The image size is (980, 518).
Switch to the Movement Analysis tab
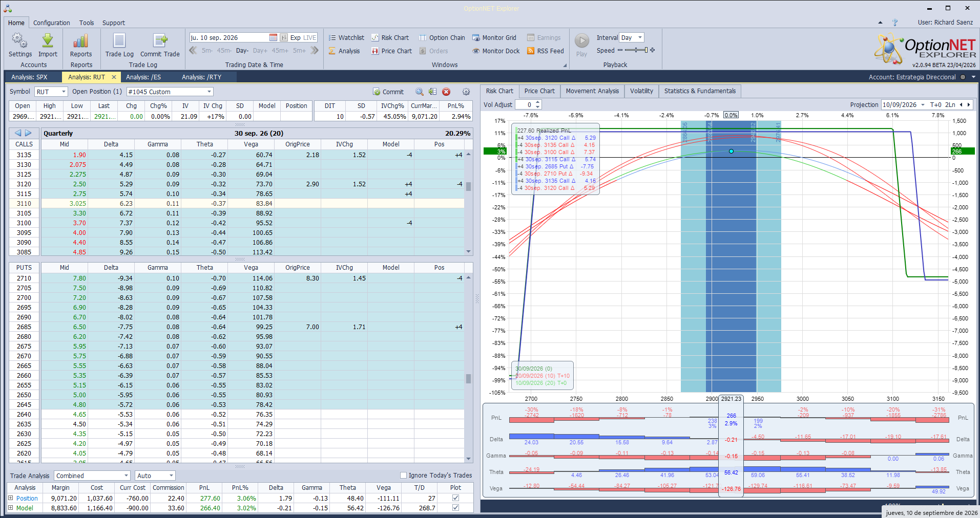592,91
